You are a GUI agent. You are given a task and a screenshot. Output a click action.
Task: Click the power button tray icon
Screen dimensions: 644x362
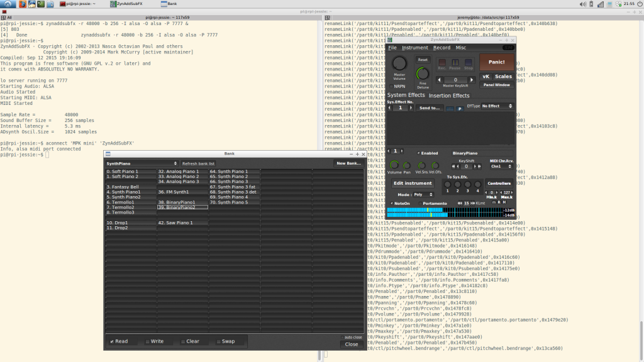[640, 4]
